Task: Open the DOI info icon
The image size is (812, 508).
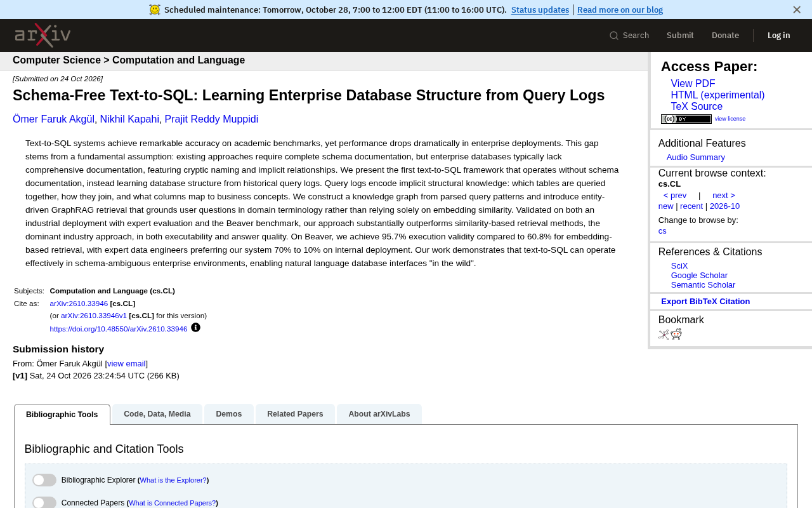Action: click(x=195, y=328)
